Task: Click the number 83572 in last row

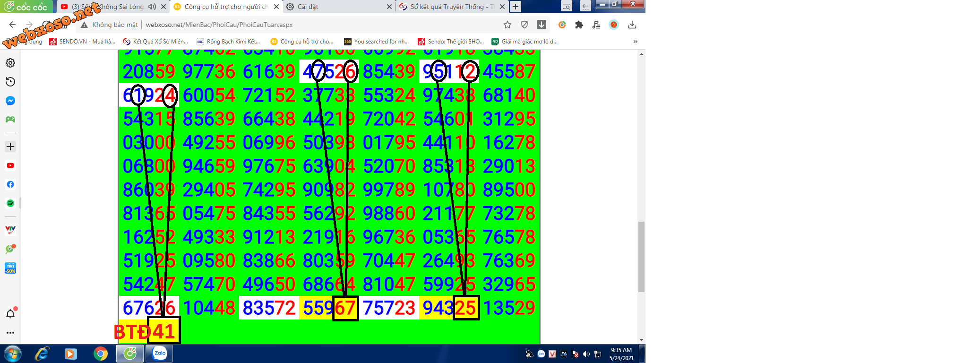Action: 269,308
